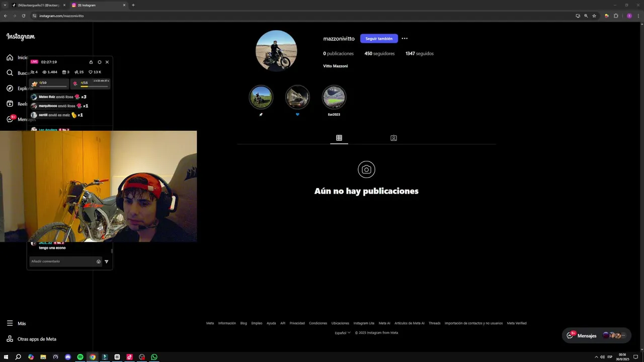
Task: Open WhatsApp from the taskbar
Action: 154,357
